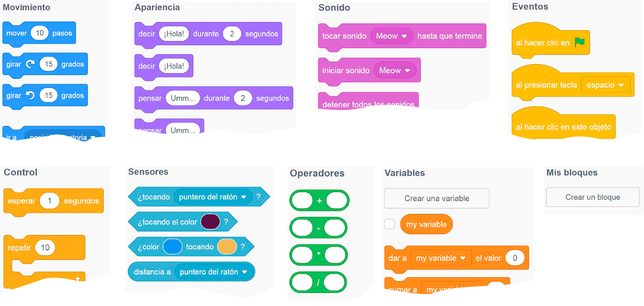Pick the blue color swatch in '¿color' block
The width and height of the screenshot is (644, 306).
click(x=173, y=247)
